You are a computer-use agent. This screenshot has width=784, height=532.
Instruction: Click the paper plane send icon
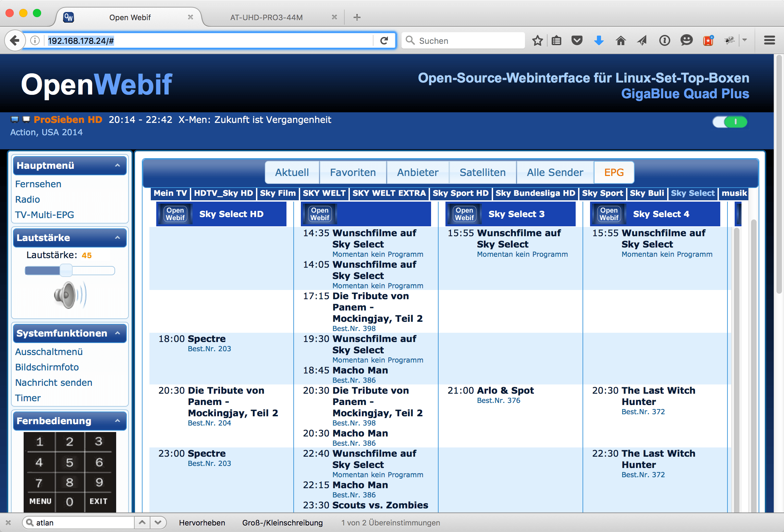[642, 41]
